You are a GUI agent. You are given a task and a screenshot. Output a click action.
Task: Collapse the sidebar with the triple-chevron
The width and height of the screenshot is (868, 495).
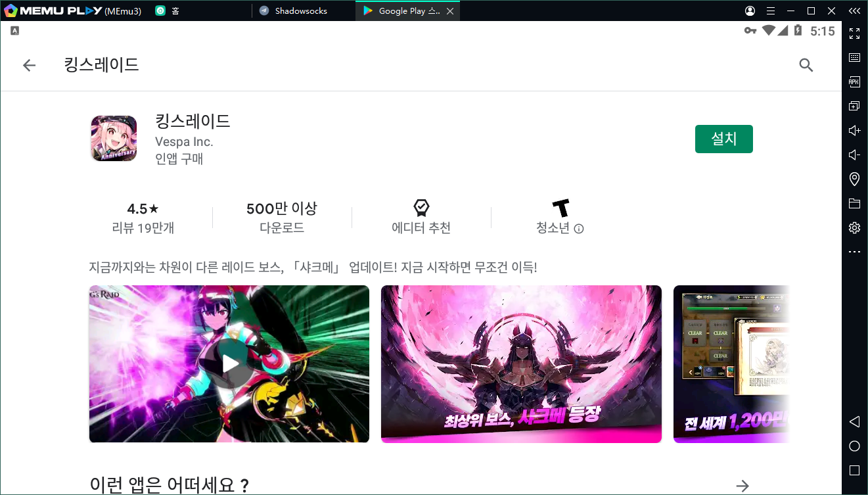pos(854,11)
